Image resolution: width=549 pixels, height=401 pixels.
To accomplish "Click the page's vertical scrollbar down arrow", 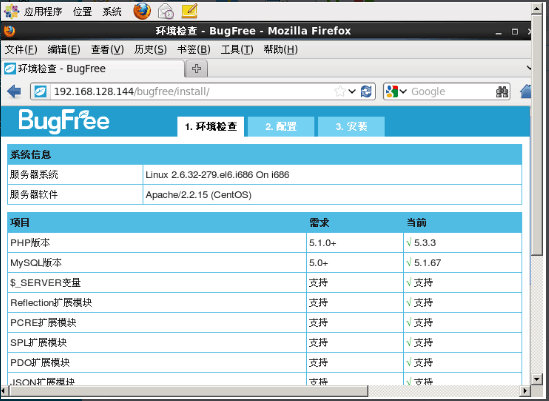I will coord(537,379).
